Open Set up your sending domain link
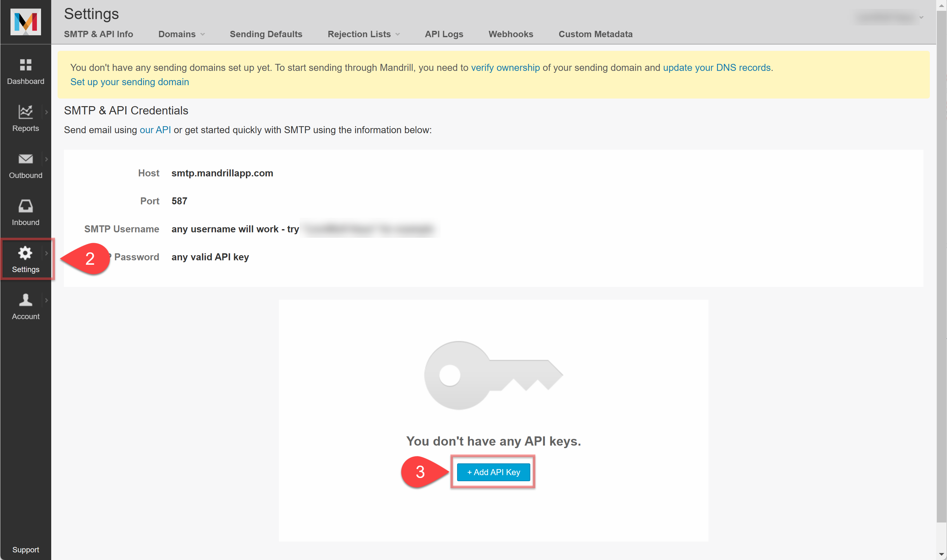The width and height of the screenshot is (947, 560). (129, 82)
